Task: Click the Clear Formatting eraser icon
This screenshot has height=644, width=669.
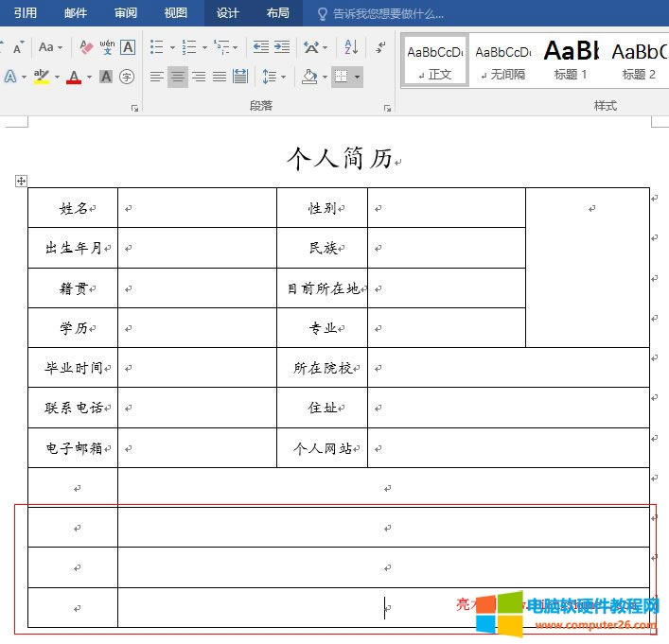Action: click(x=86, y=47)
